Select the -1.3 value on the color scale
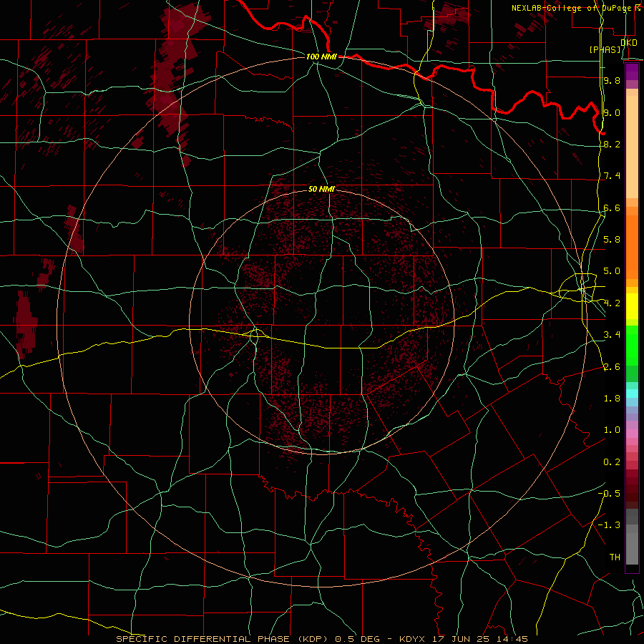This screenshot has height=644, width=644. click(609, 525)
